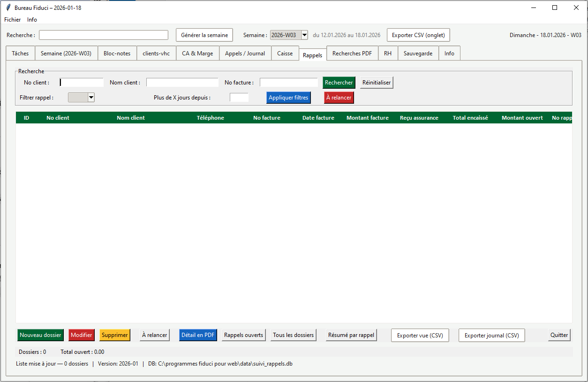Viewport: 588px width, 382px height.
Task: Open the Info menu
Action: click(32, 20)
